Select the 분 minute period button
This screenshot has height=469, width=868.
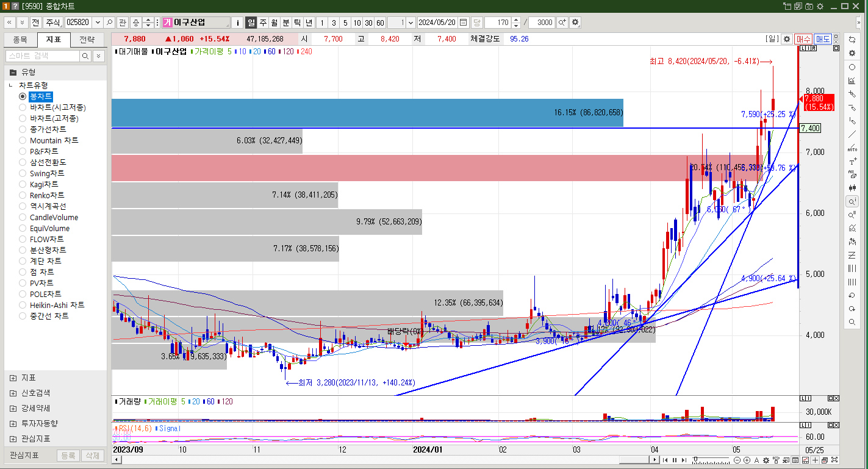(x=286, y=22)
